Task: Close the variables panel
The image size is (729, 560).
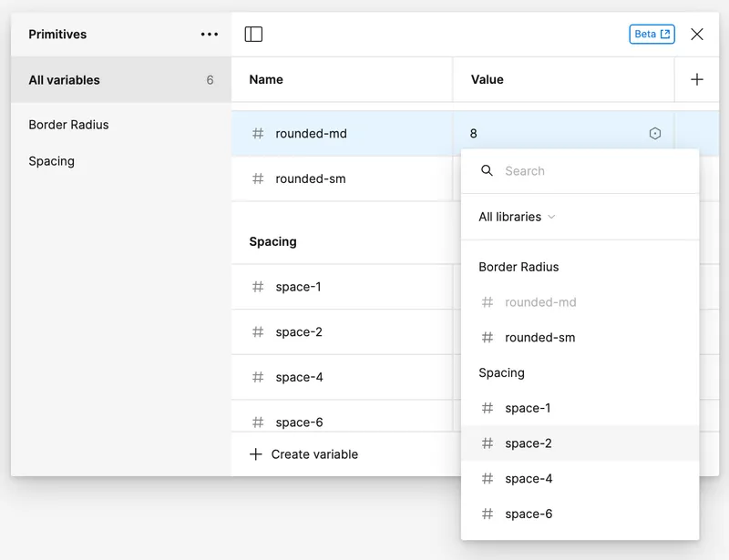Action: tap(697, 34)
